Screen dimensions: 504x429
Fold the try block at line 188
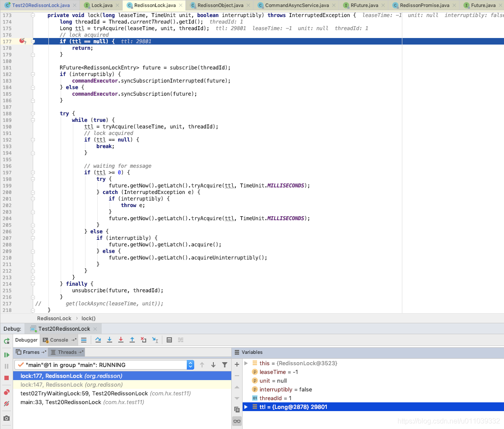point(33,114)
